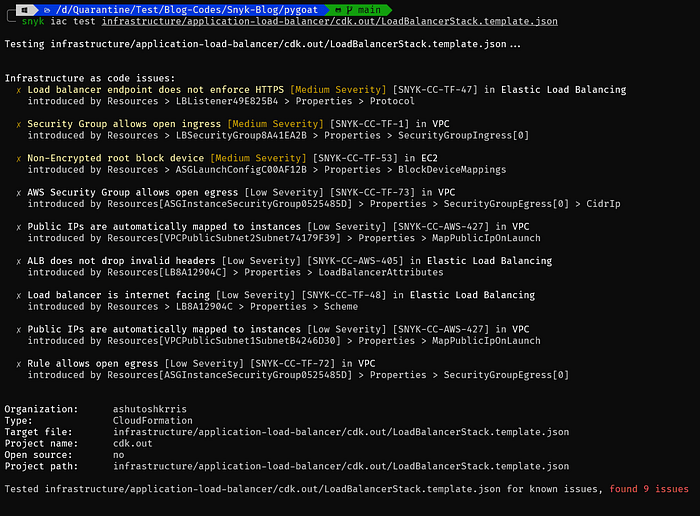This screenshot has height=516, width=700.
Task: Click 'Non-Encrypted root block device' title
Action: [x=116, y=158]
